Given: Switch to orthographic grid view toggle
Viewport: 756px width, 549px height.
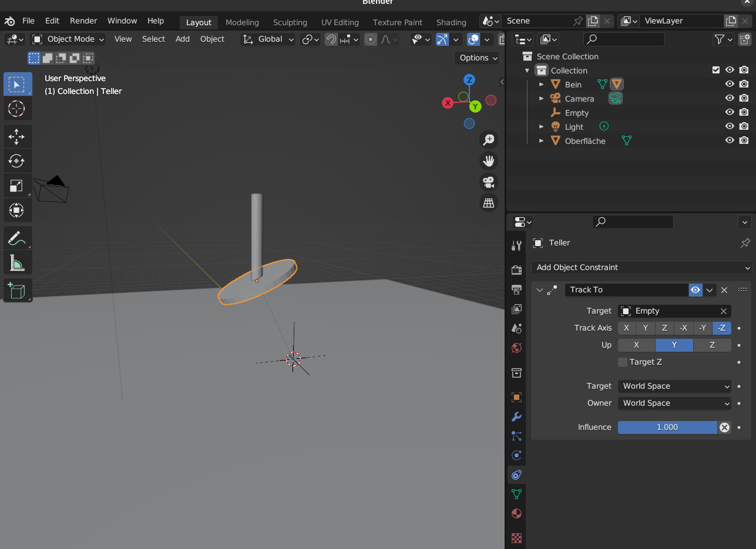Looking at the screenshot, I should coord(488,203).
